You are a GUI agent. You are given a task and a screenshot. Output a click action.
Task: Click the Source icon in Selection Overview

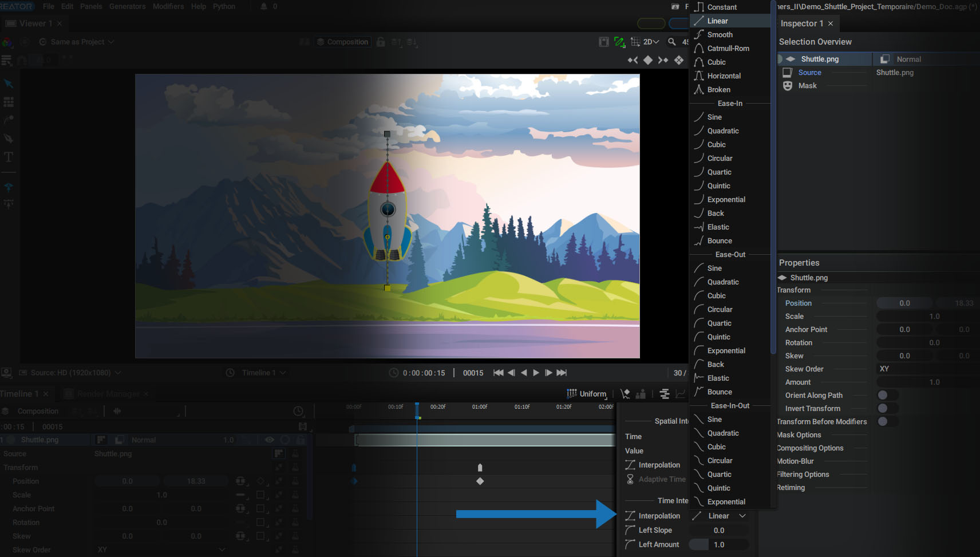788,73
